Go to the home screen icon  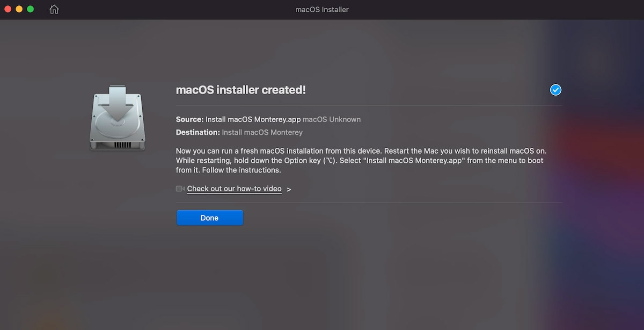(x=54, y=10)
